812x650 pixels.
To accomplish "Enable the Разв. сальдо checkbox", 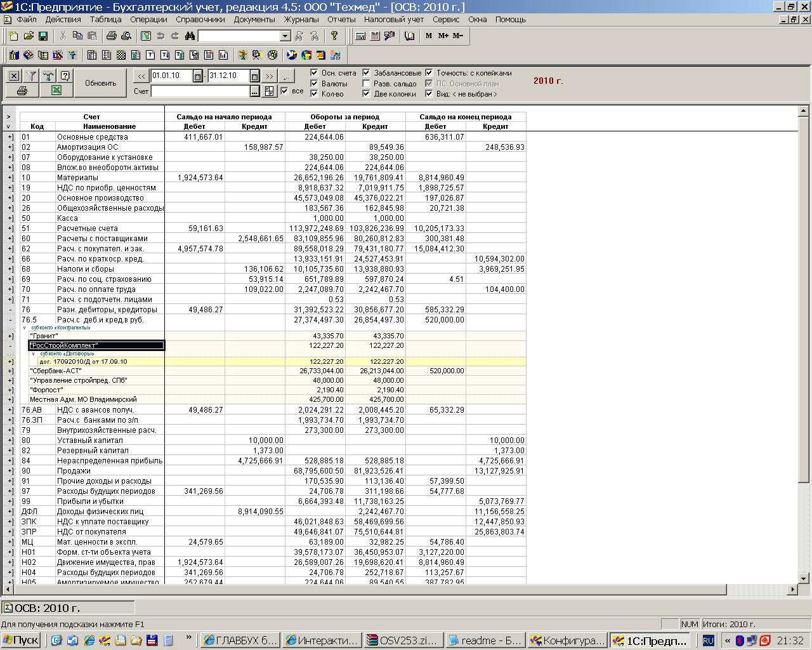I will [x=367, y=83].
